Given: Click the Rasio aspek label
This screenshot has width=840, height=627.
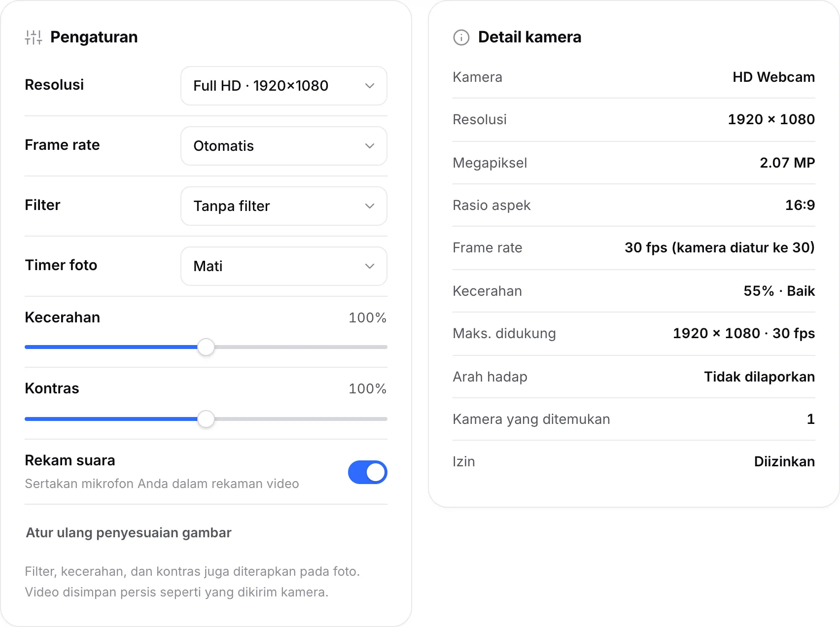Looking at the screenshot, I should (491, 206).
